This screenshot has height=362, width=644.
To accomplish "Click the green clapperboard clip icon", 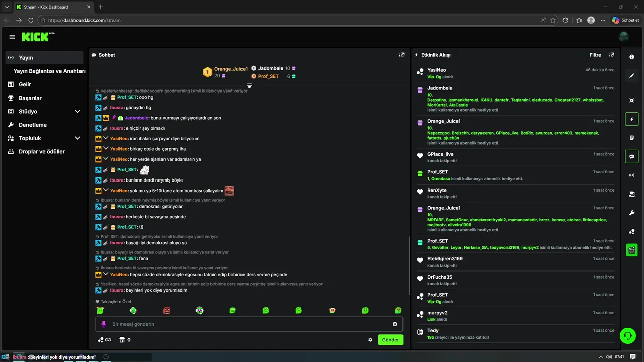I will pos(632,250).
